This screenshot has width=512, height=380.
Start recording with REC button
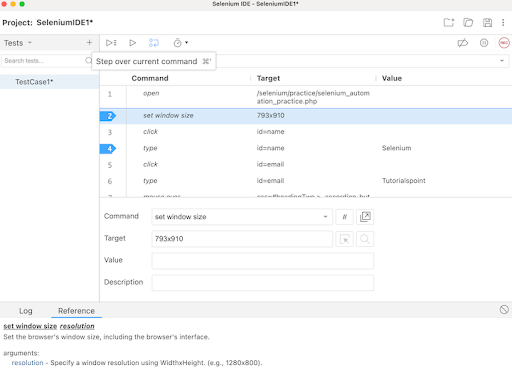coord(504,43)
